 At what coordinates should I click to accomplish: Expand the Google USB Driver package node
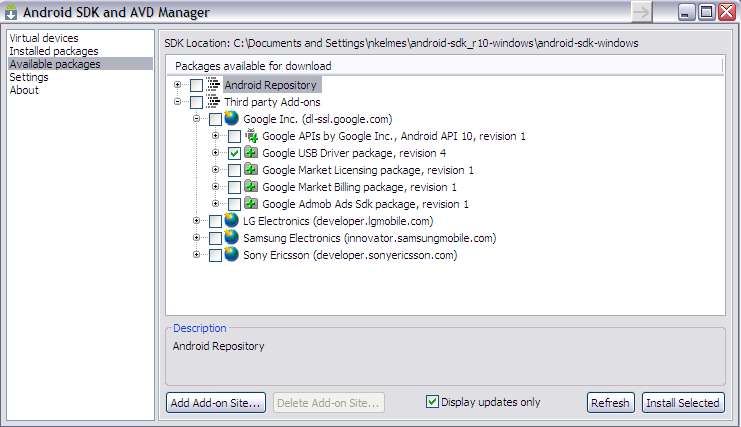tap(215, 153)
